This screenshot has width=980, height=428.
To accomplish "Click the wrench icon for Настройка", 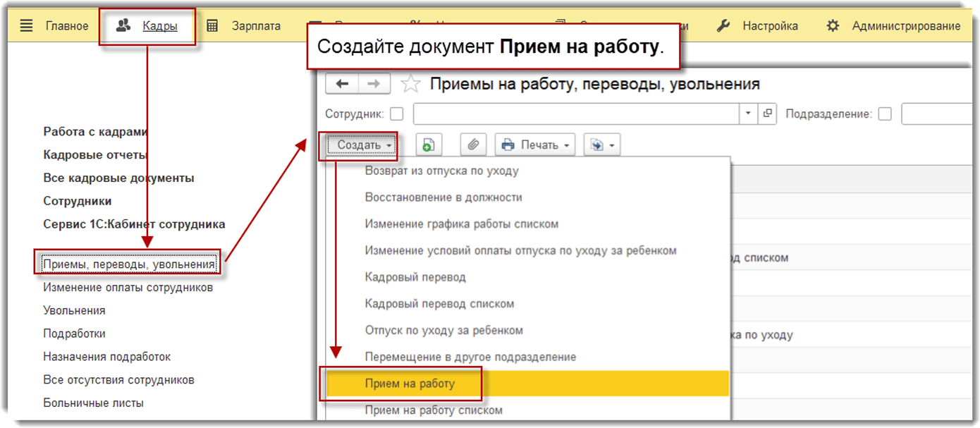I will tap(725, 25).
